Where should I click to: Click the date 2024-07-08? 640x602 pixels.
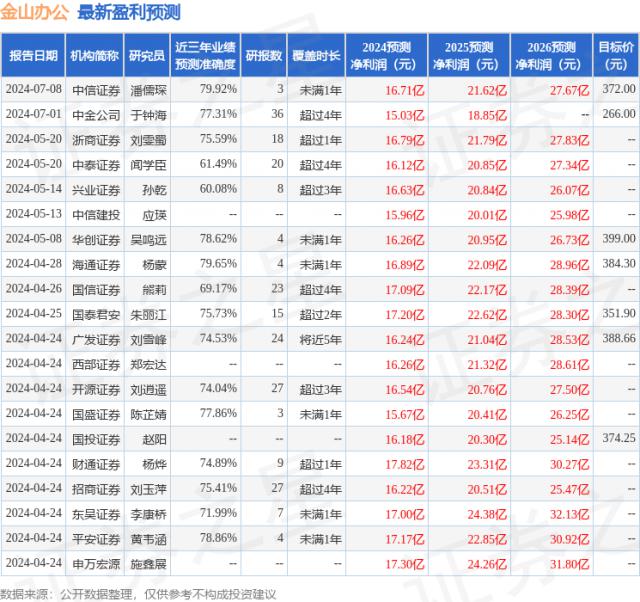[x=33, y=89]
